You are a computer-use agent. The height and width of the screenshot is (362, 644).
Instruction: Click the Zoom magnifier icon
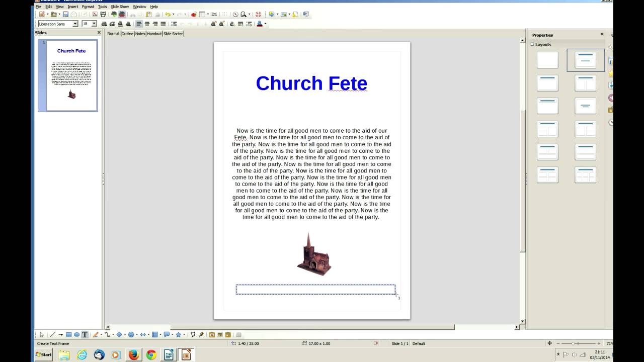[243, 15]
